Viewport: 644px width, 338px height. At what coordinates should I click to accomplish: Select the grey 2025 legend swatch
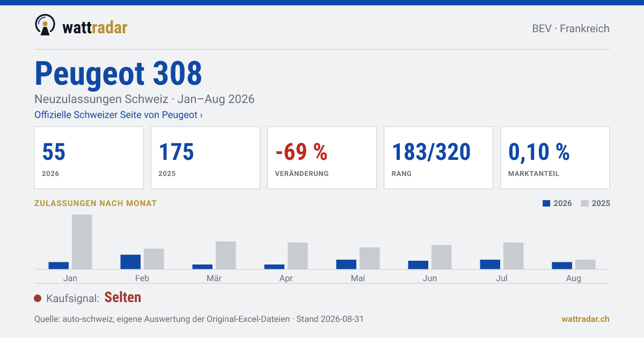585,203
